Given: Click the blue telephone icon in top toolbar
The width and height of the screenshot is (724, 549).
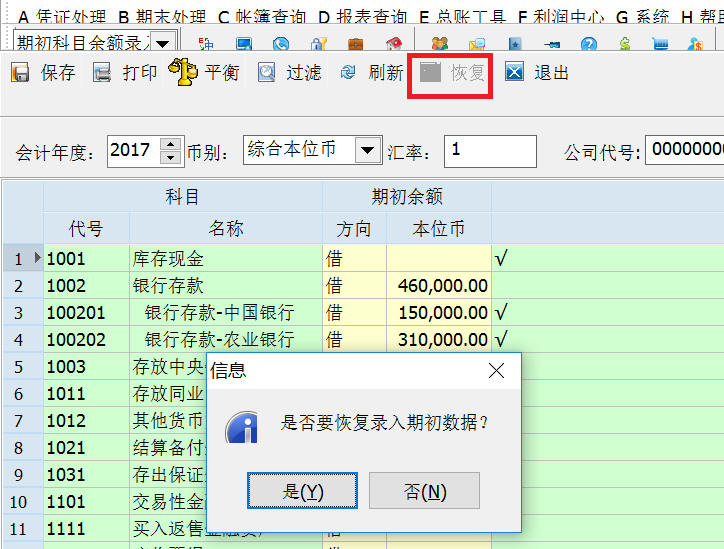Looking at the screenshot, I should coord(281,44).
